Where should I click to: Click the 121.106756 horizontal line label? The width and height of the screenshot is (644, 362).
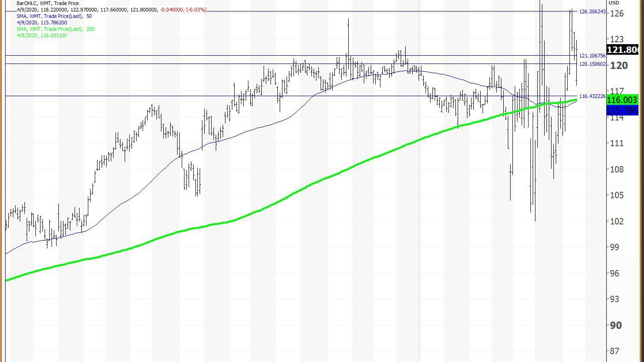pyautogui.click(x=592, y=56)
